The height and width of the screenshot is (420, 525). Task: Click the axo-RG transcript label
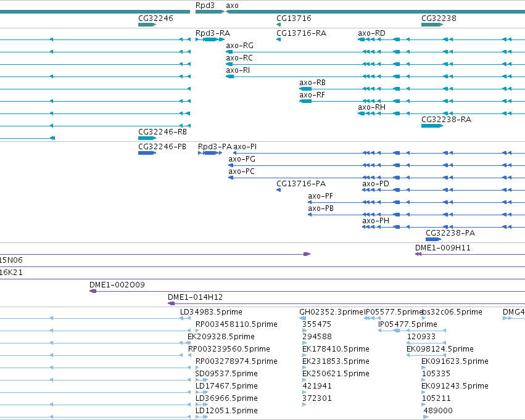point(240,46)
